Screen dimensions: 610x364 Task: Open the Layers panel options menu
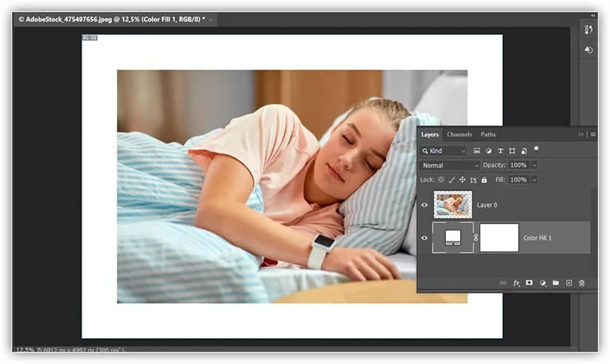(x=592, y=134)
